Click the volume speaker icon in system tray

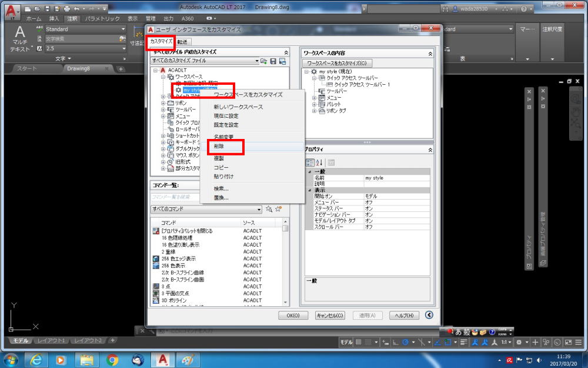point(540,360)
